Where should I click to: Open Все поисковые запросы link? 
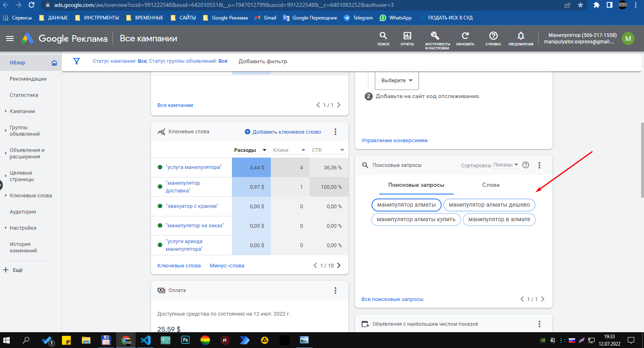click(x=392, y=299)
